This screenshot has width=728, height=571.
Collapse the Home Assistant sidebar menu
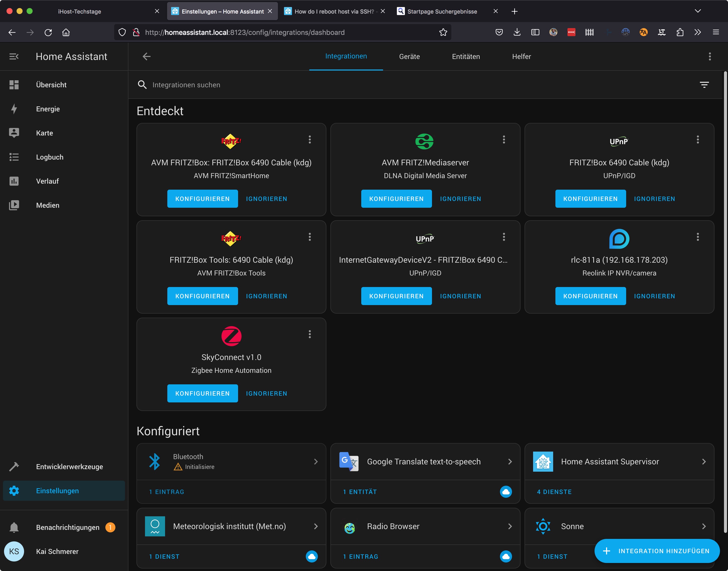[x=14, y=56]
